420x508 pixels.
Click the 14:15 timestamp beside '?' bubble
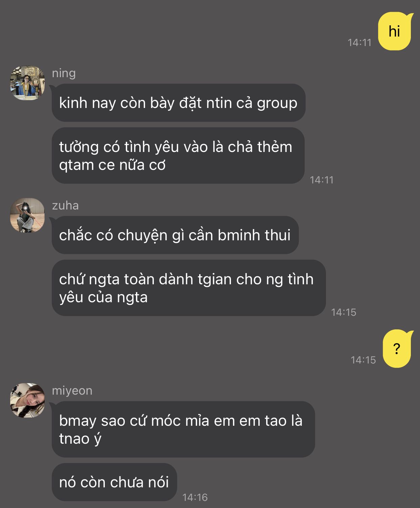[363, 360]
